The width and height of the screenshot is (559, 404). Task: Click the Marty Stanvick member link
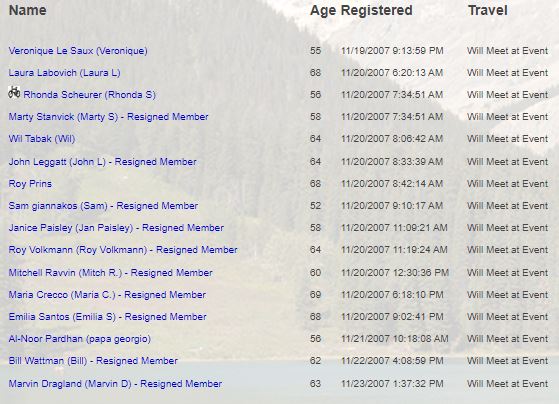108,117
